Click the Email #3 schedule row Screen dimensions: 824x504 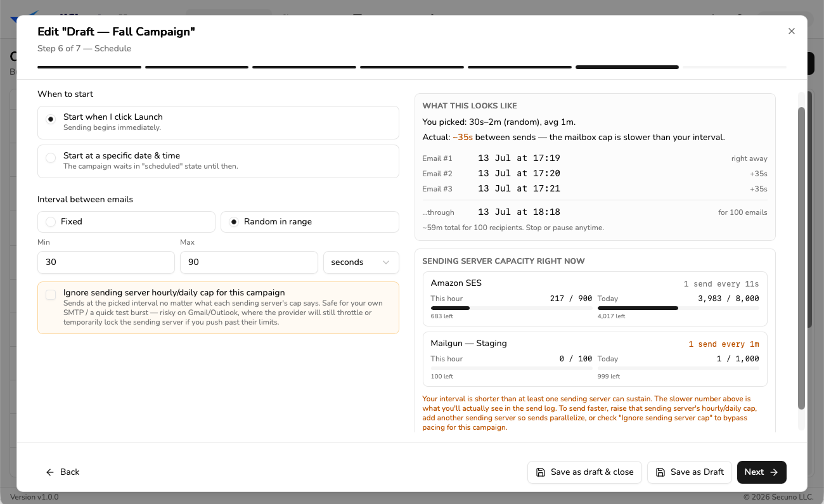pyautogui.click(x=595, y=189)
